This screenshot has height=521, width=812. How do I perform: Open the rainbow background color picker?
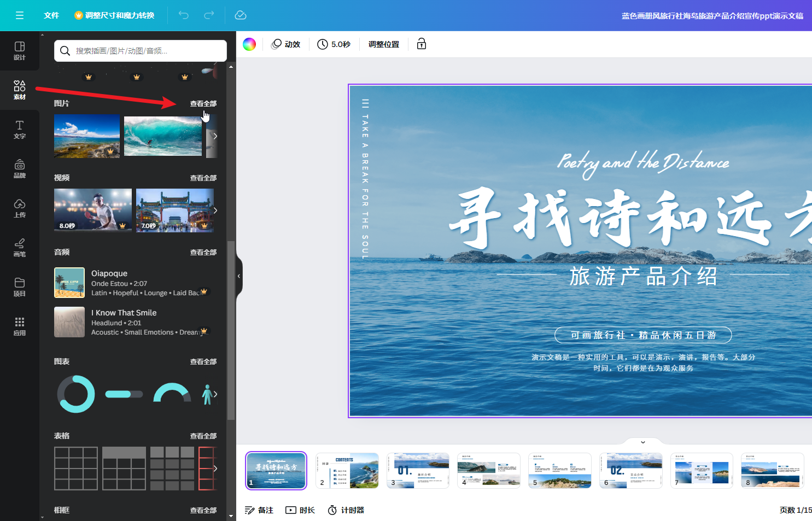click(249, 44)
